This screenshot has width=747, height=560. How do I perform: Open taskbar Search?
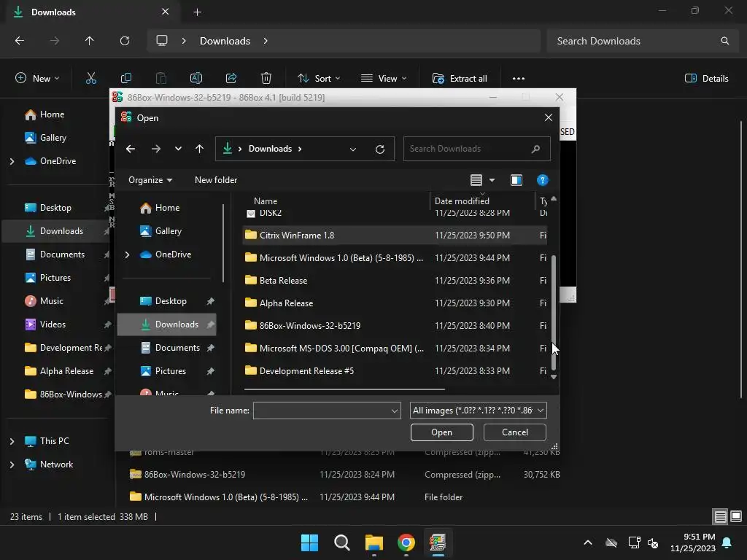coord(341,542)
